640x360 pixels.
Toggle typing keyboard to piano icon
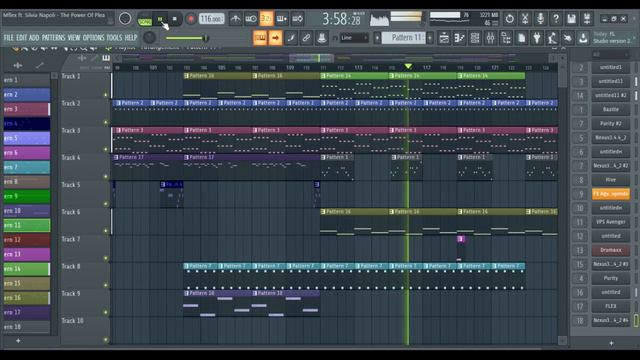tap(260, 38)
